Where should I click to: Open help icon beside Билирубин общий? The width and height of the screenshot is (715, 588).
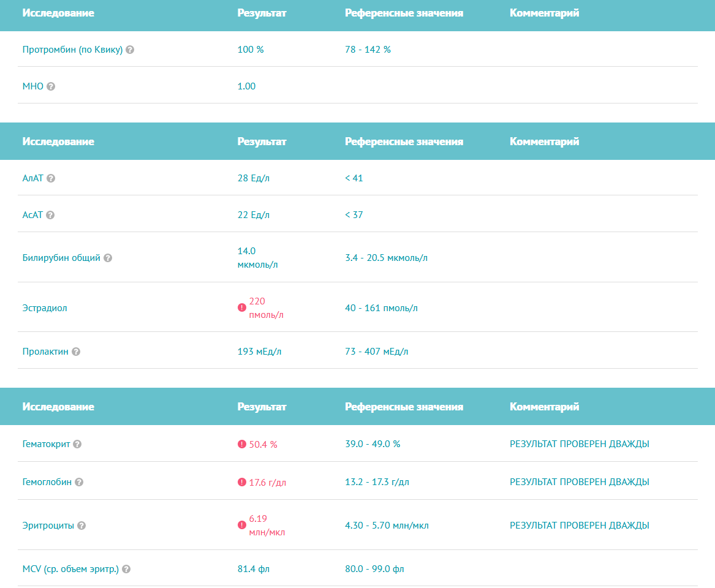[x=108, y=258]
